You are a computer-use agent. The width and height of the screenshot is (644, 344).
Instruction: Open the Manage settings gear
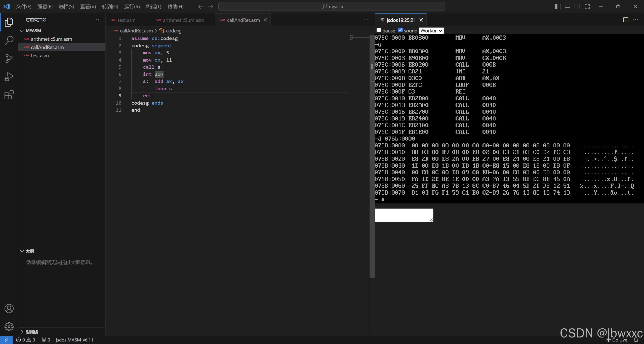tap(9, 327)
